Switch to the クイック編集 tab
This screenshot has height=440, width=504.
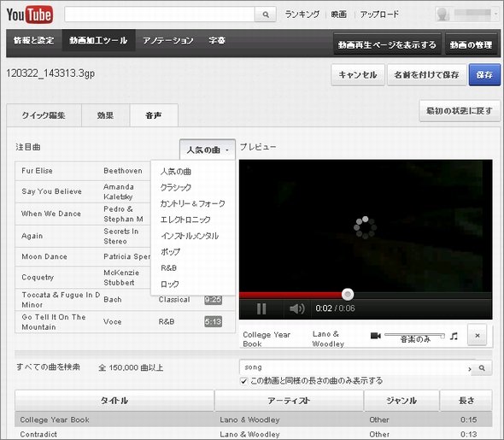44,115
